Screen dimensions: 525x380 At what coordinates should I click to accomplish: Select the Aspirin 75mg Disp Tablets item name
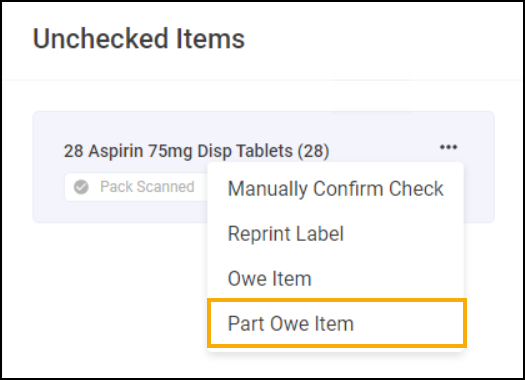[x=191, y=151]
